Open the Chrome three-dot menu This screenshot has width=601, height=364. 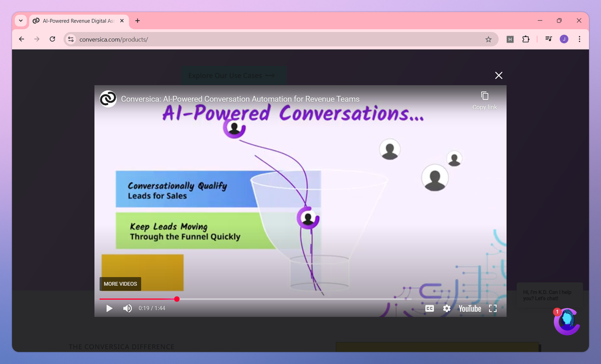point(579,39)
